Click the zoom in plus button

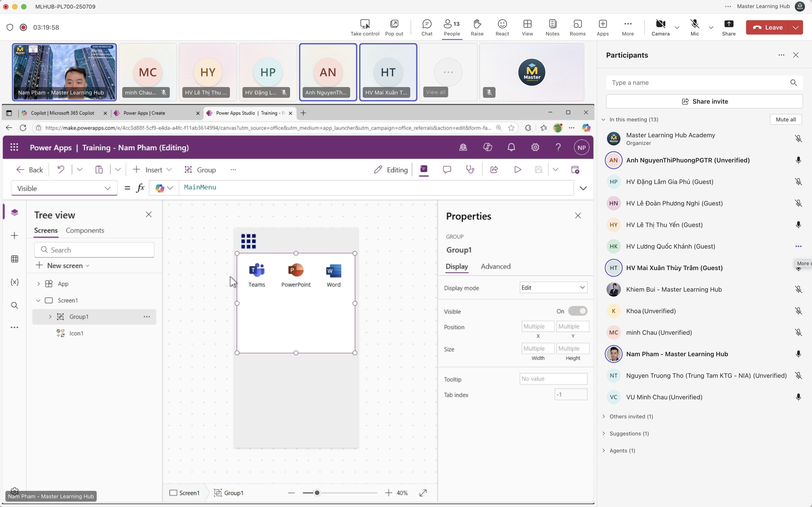[x=388, y=493]
